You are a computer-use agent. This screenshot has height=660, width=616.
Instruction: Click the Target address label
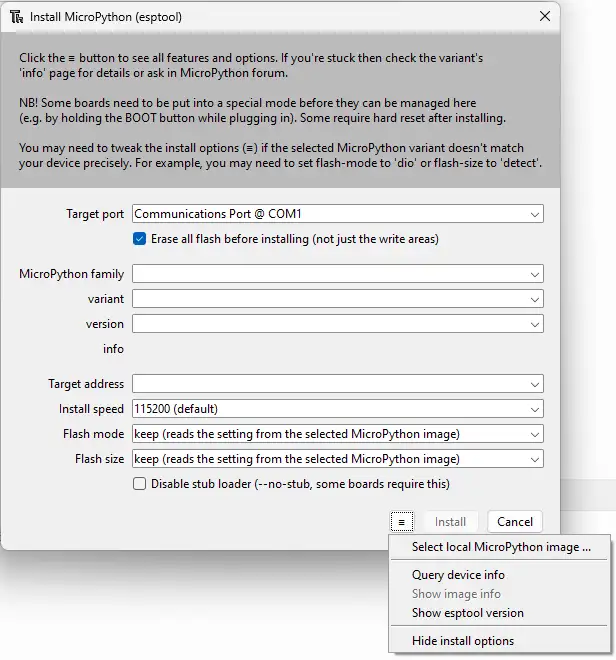click(85, 384)
